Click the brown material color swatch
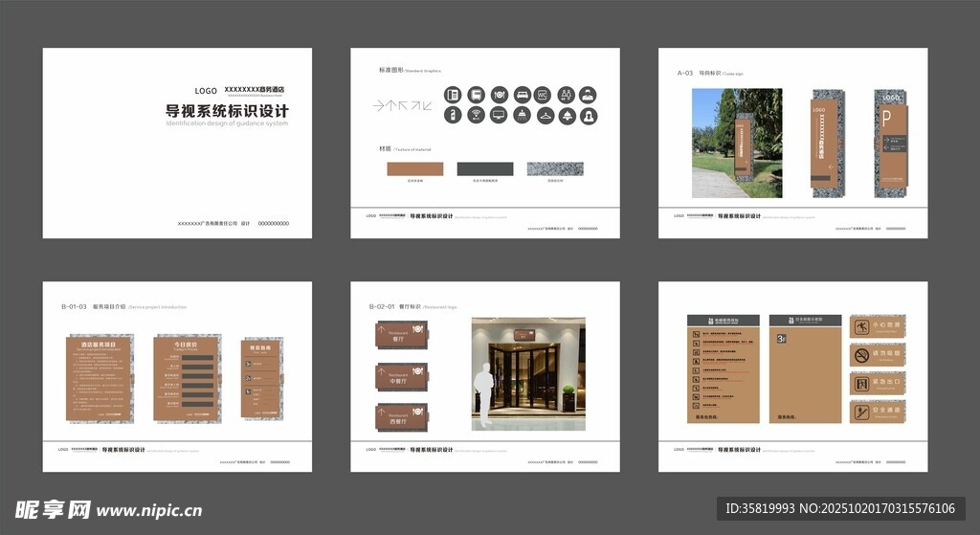This screenshot has width=980, height=535. [x=415, y=168]
